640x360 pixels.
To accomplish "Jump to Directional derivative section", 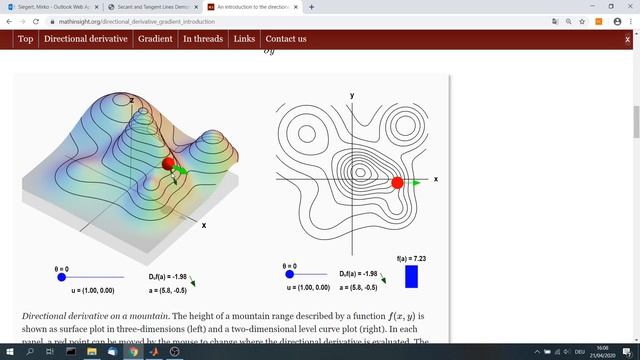I will point(86,39).
